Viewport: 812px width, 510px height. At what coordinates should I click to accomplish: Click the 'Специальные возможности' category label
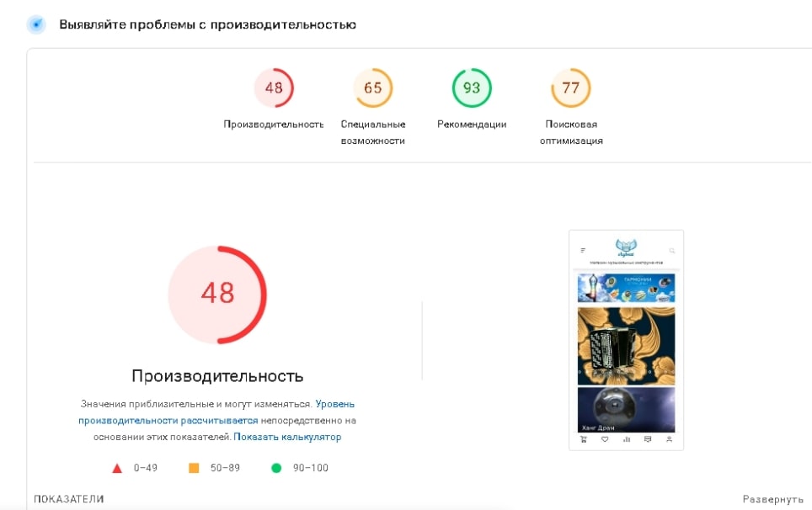coord(373,132)
